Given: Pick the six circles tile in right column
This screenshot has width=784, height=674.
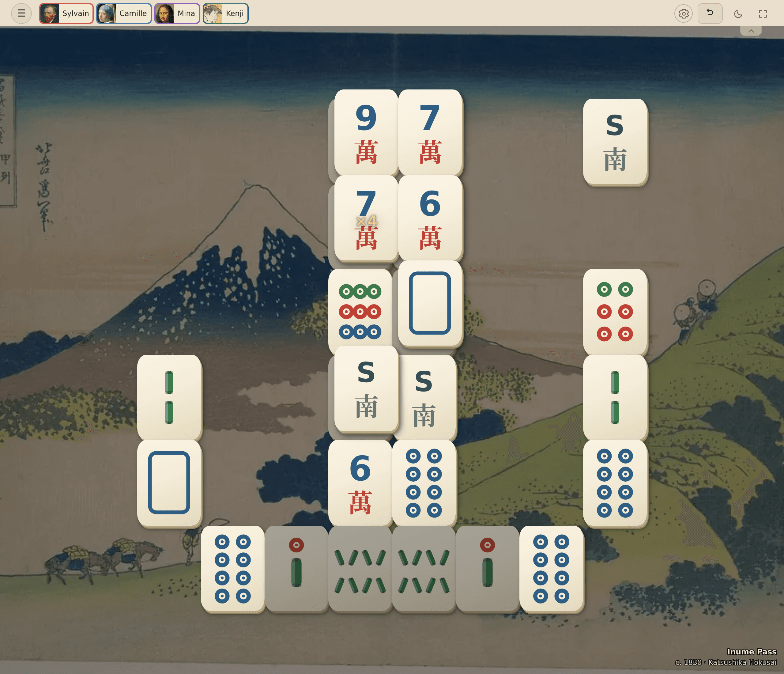Looking at the screenshot, I should (615, 312).
